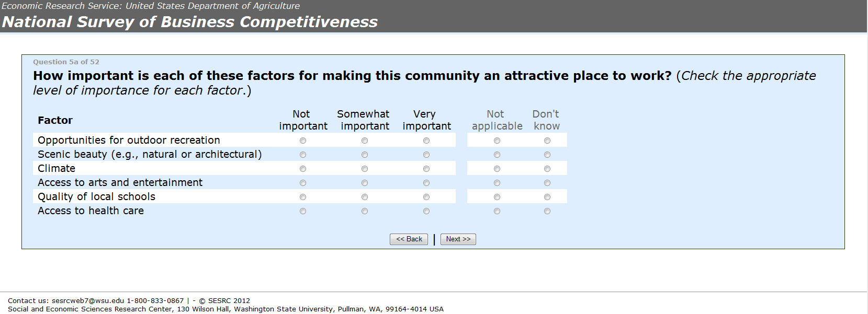Click the Quality of local schools label
The width and height of the screenshot is (868, 314).
(96, 197)
